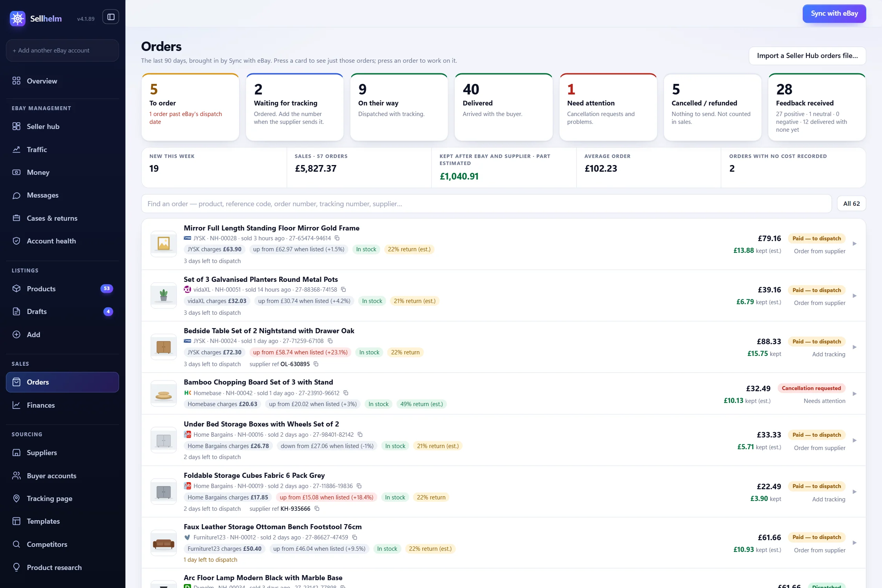Filter by the On their way card
882x588 pixels.
(x=399, y=107)
